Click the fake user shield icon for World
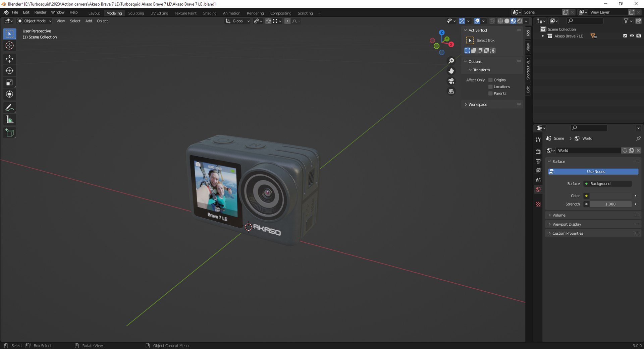 pyautogui.click(x=625, y=151)
